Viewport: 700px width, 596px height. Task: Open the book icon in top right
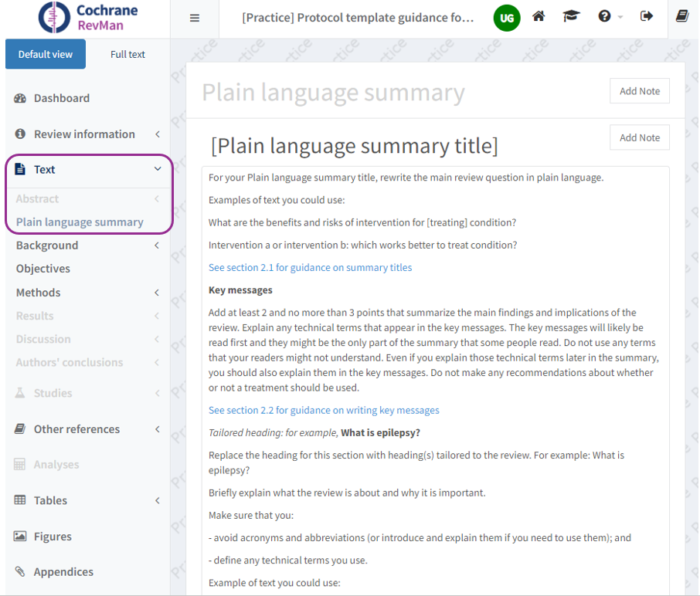682,16
